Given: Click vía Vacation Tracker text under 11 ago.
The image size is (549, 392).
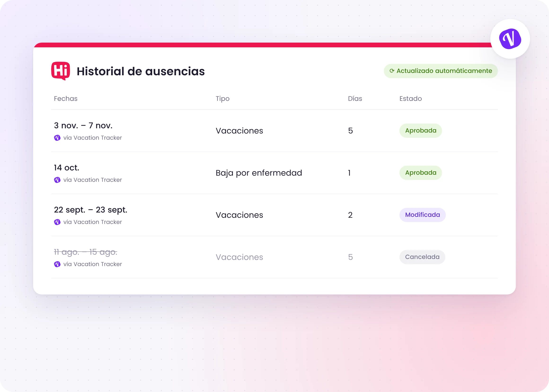Looking at the screenshot, I should (x=93, y=264).
